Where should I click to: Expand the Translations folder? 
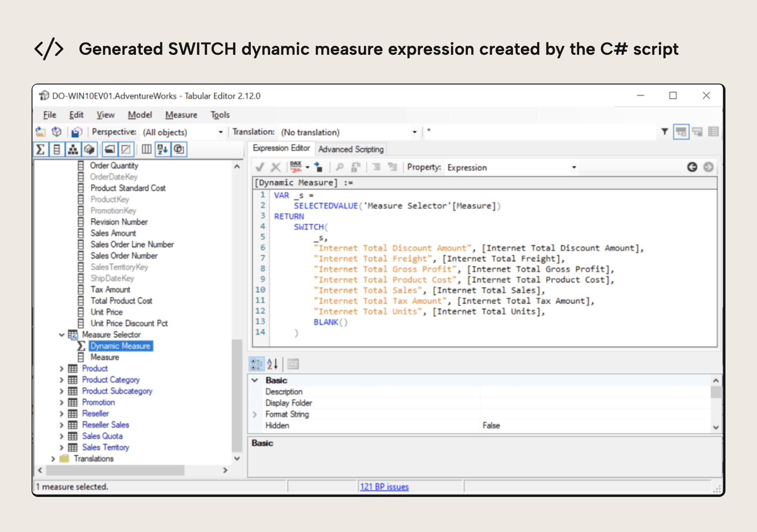[x=53, y=459]
